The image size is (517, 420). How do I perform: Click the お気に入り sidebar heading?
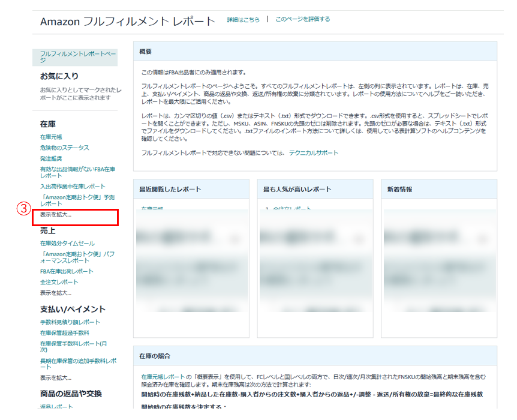point(59,76)
